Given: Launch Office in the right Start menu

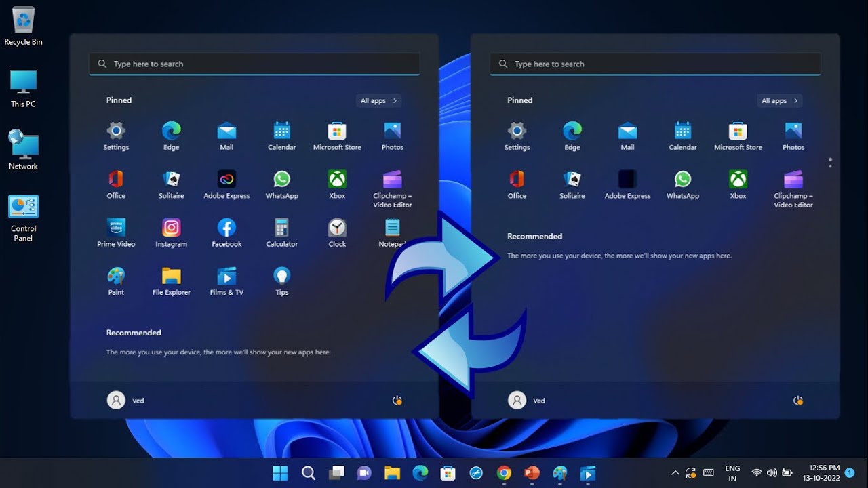Looking at the screenshot, I should pyautogui.click(x=517, y=184).
